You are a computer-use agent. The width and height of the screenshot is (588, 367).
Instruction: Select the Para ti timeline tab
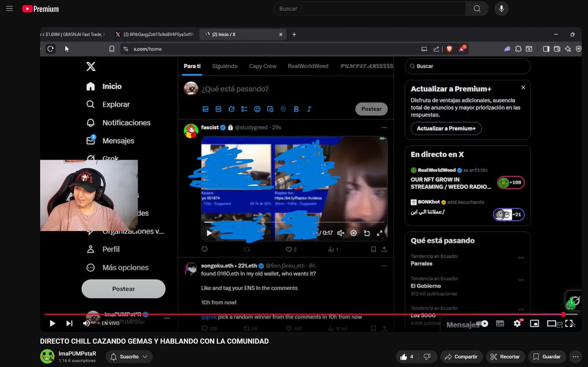click(192, 66)
